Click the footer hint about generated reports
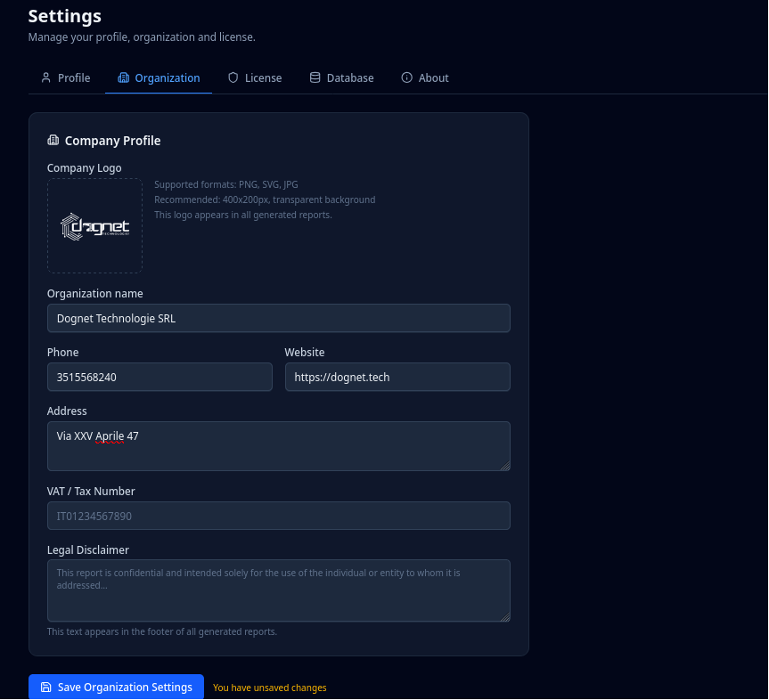 point(162,631)
